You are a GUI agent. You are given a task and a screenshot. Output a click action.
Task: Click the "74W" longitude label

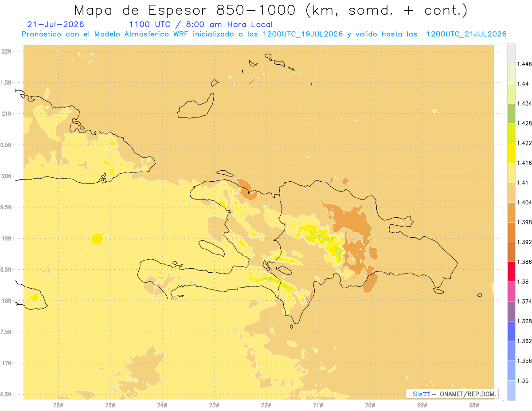[162, 405]
